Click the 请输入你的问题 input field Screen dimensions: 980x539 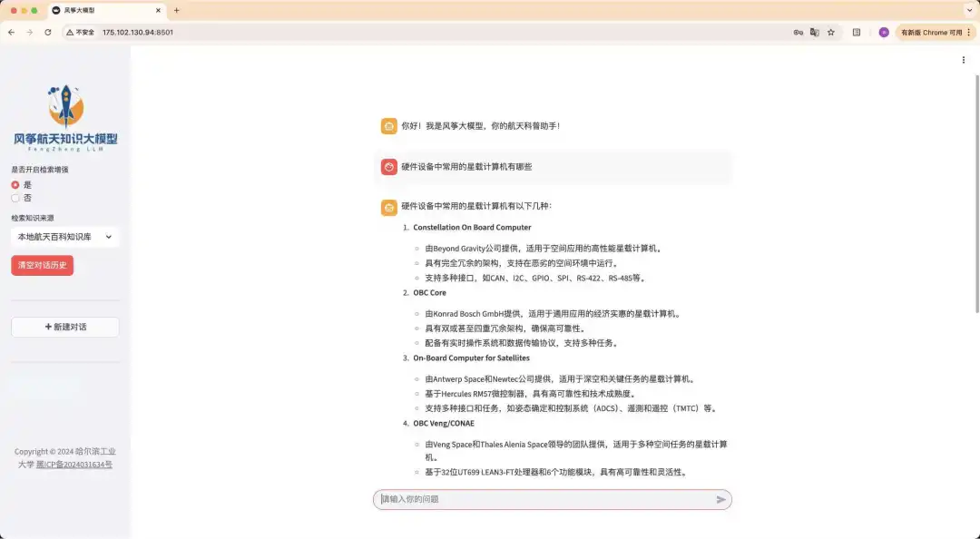[x=544, y=500]
